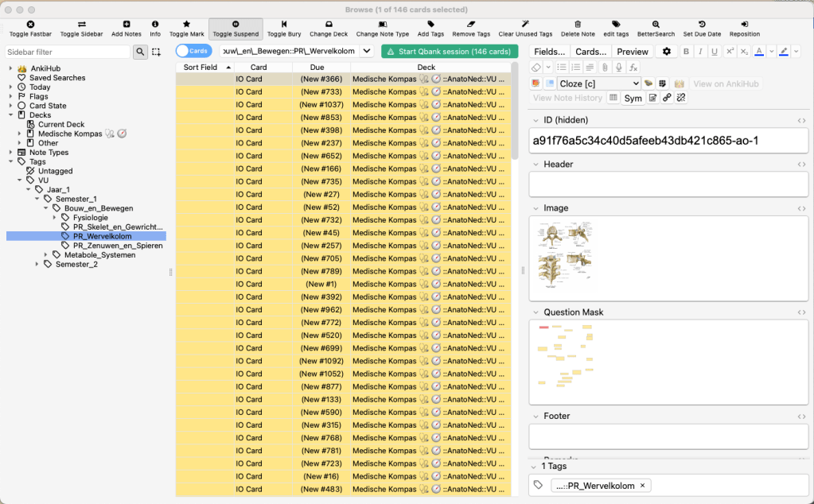The image size is (814, 504).
Task: Click the Set Due Date icon
Action: point(701,25)
